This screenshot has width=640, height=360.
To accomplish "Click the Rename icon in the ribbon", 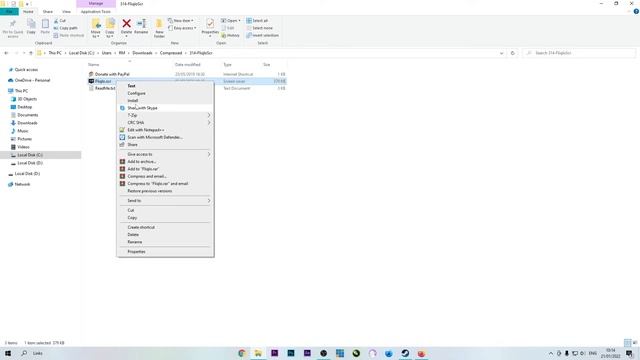I will (x=141, y=24).
